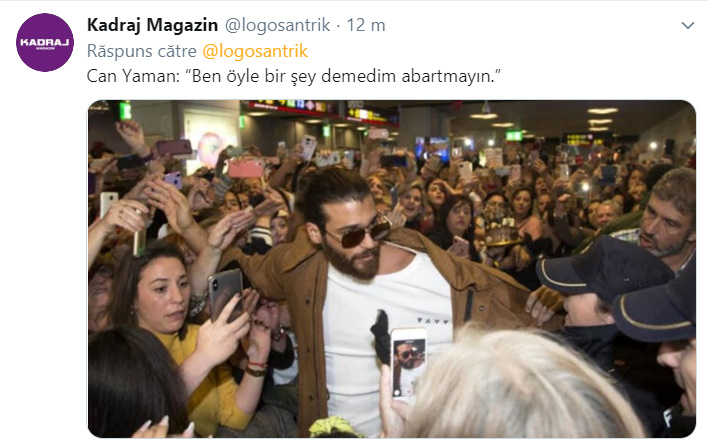Open the Kadraj Magazin display name
Image resolution: width=709 pixels, height=442 pixels.
coord(152,25)
